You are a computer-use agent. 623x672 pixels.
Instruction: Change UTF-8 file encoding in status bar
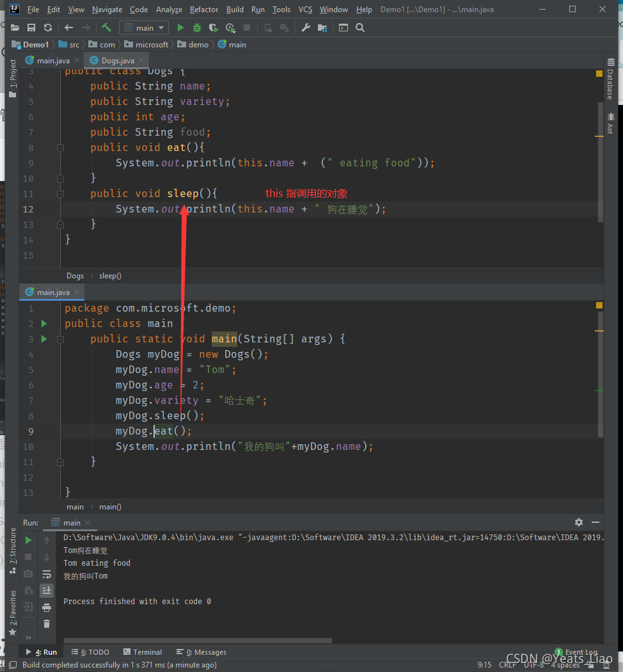(533, 665)
